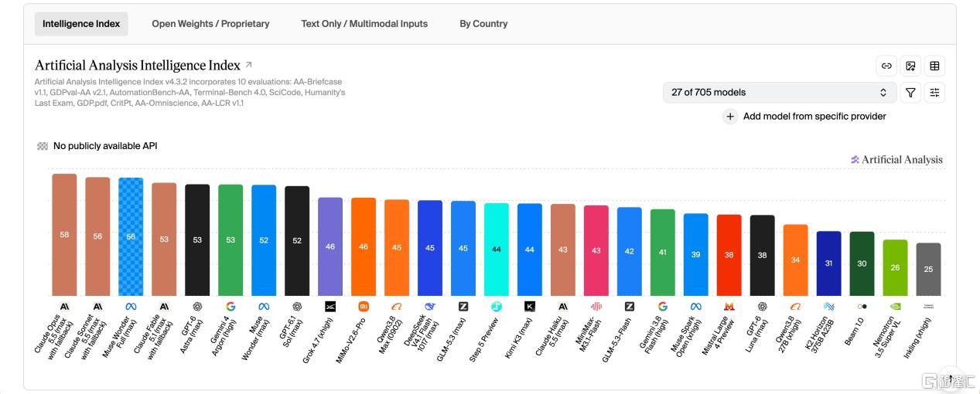Open the filter funnel icon

910,93
